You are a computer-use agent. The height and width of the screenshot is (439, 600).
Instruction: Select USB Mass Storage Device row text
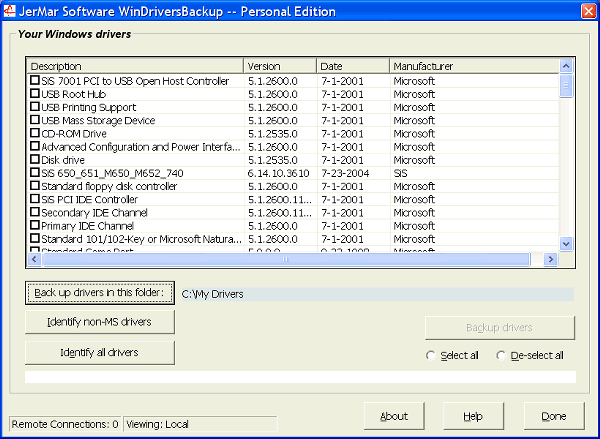(98, 121)
